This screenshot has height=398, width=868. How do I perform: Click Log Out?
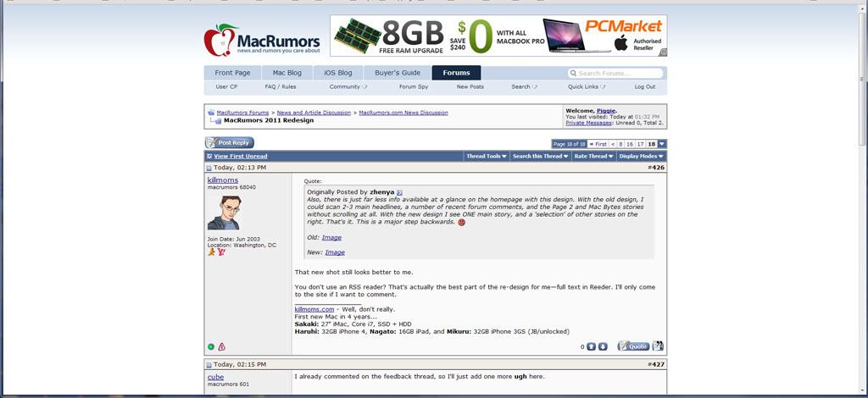point(645,86)
